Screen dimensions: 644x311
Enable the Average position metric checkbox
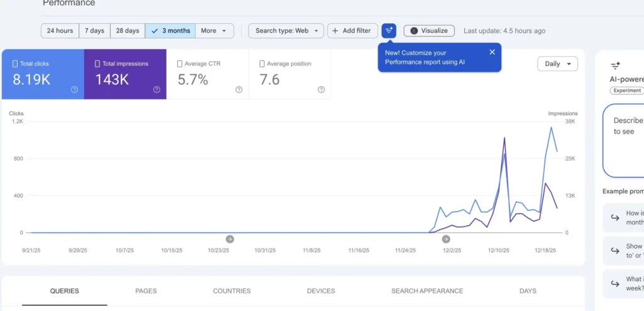click(x=262, y=64)
